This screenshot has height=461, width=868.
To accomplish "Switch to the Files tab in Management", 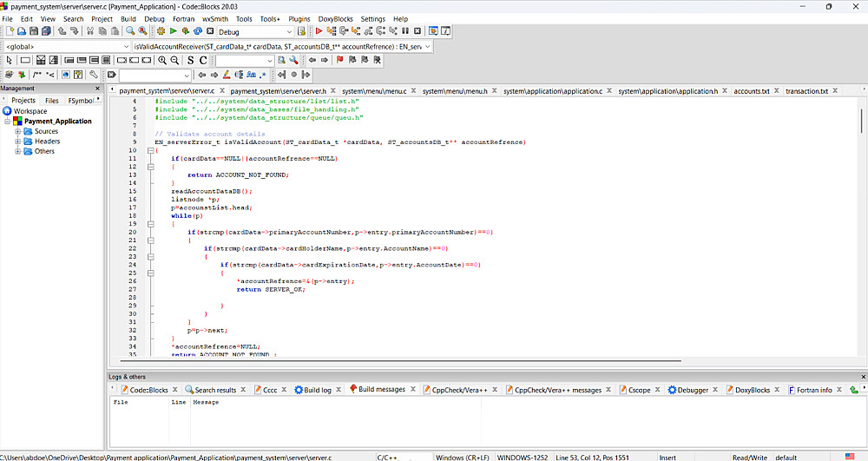I will point(51,101).
